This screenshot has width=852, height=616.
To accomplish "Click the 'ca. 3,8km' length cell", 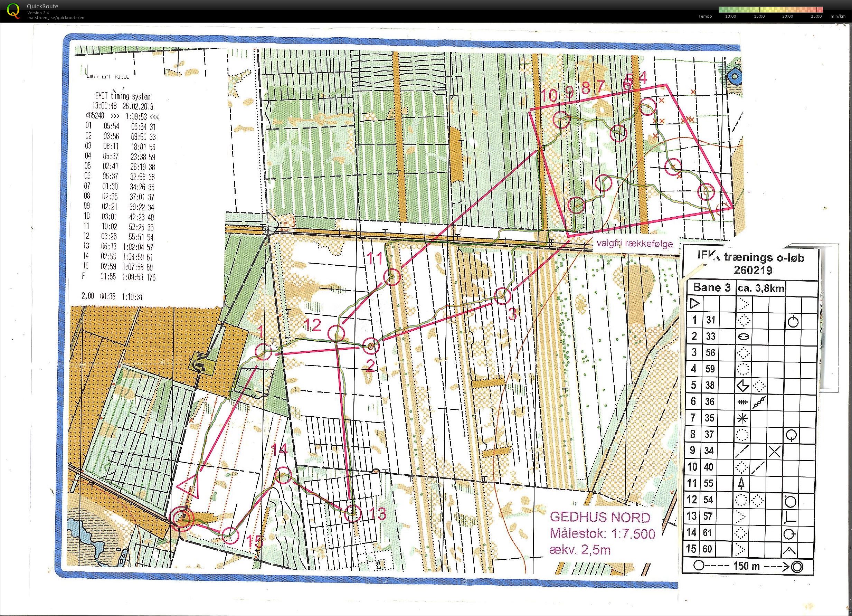I will 761,288.
